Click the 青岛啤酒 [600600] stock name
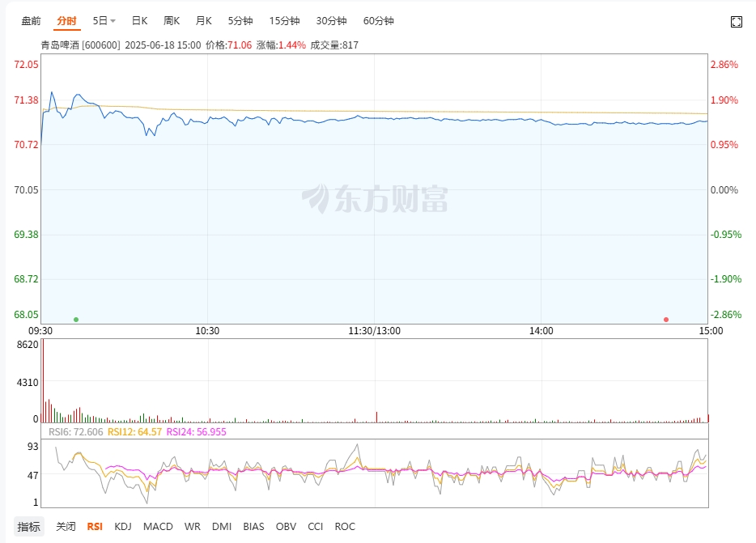This screenshot has width=756, height=543. tap(80, 45)
